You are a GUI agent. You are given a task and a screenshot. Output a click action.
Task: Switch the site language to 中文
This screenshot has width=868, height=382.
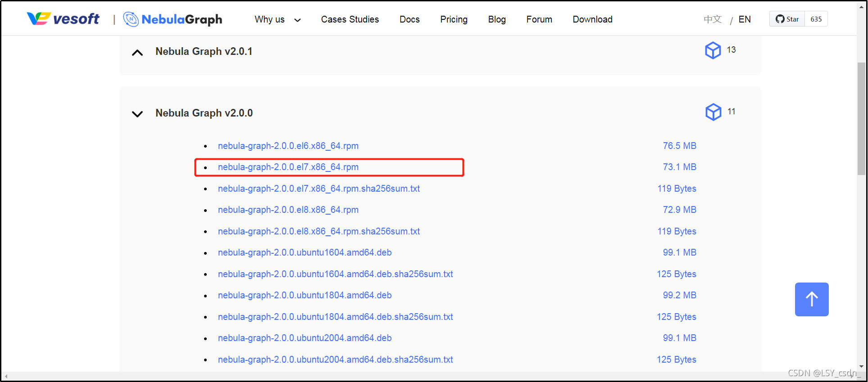pos(713,19)
